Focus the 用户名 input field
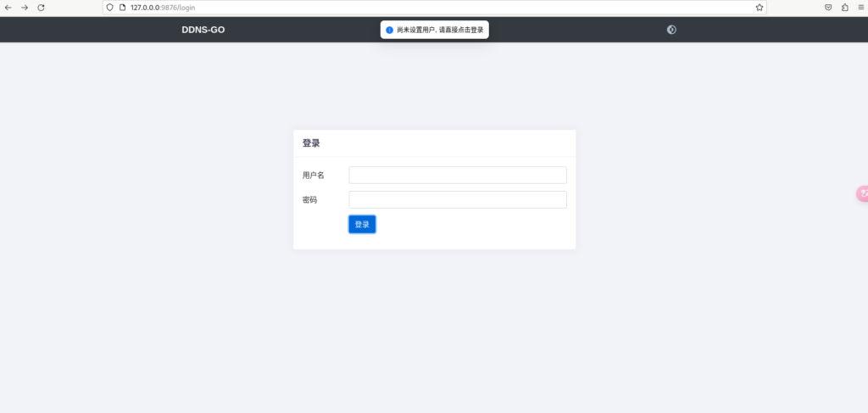868x413 pixels. click(457, 175)
